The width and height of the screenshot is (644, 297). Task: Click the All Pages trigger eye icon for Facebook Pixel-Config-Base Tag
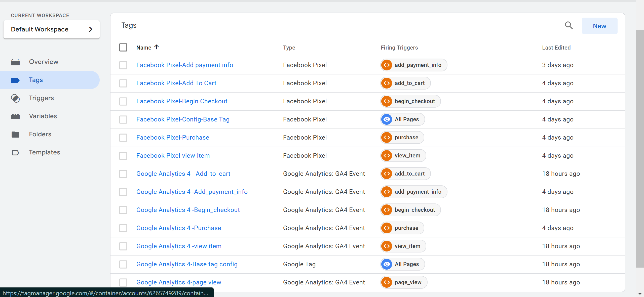point(387,119)
